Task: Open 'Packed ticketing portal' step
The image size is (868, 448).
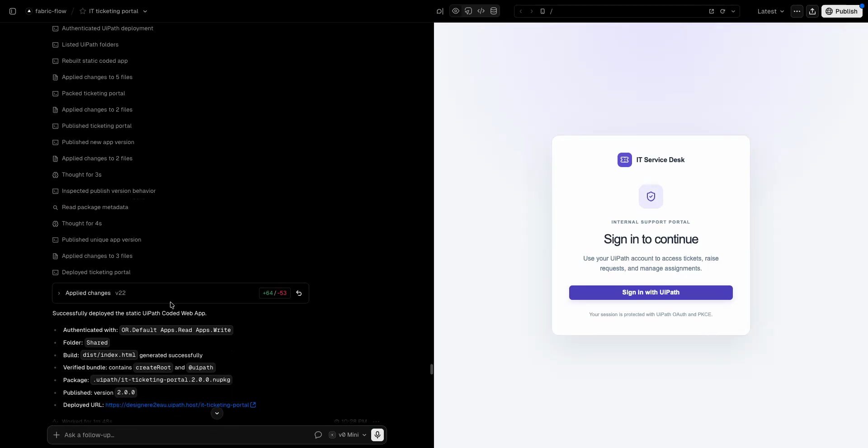Action: tap(89, 93)
